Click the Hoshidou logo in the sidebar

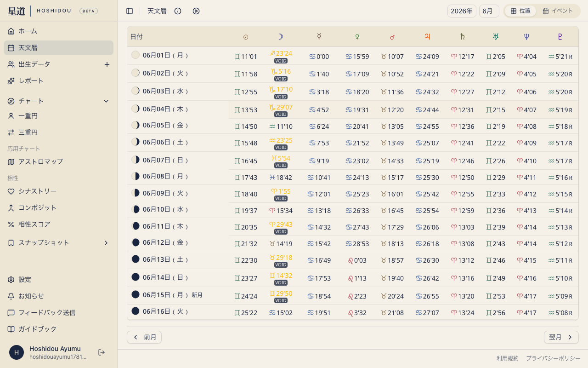tap(39, 11)
